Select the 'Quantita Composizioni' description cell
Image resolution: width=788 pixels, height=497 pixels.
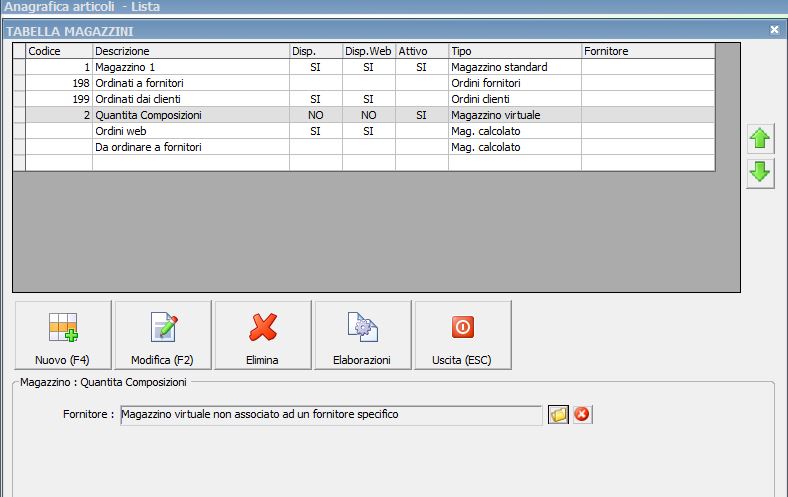point(191,115)
